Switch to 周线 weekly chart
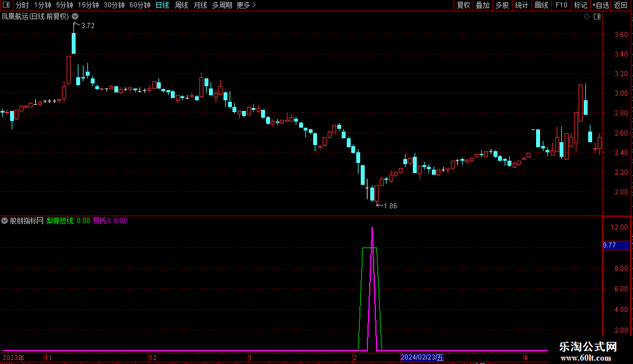The width and height of the screenshot is (633, 364). 181,5
